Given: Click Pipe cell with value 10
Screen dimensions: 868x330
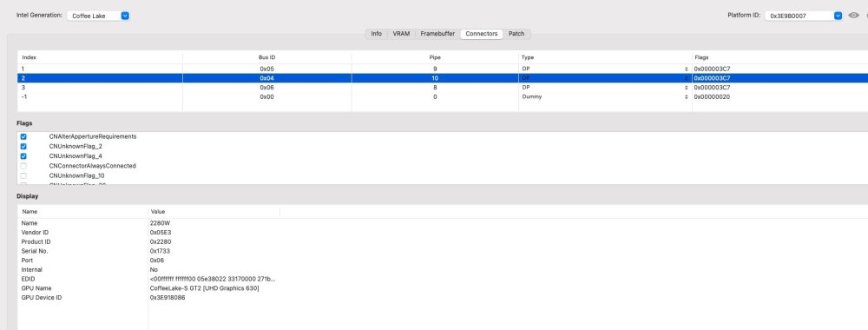Looking at the screenshot, I should pyautogui.click(x=435, y=78).
